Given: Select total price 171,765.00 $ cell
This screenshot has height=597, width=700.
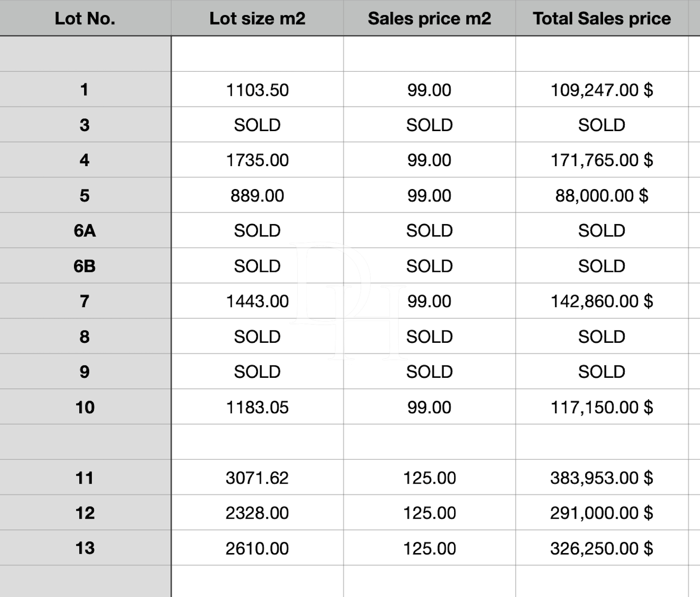Looking at the screenshot, I should coord(602,160).
